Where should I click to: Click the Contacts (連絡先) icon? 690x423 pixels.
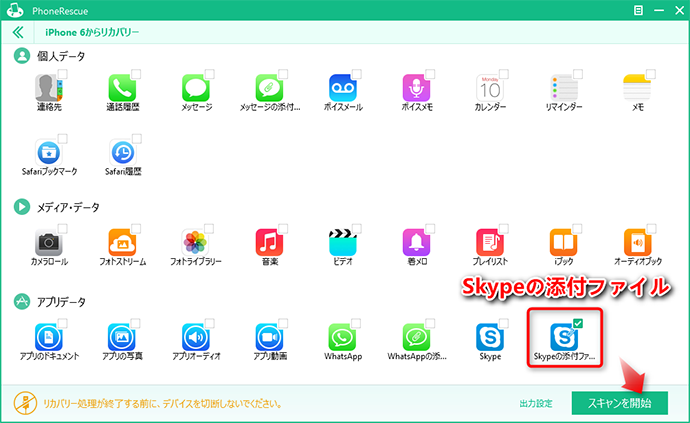(48, 88)
